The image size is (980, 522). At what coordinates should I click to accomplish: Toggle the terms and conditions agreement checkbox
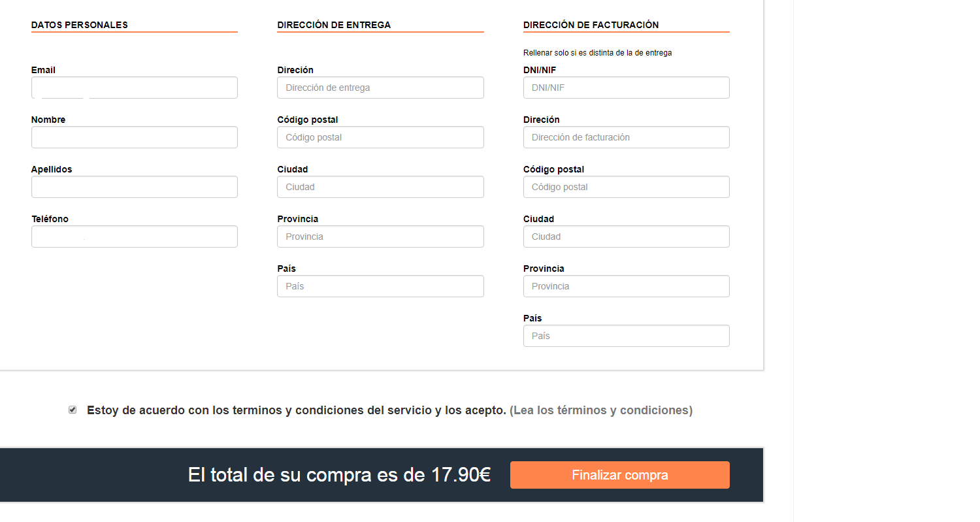tap(73, 410)
